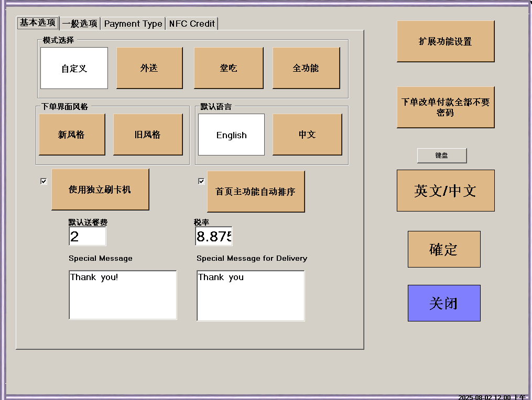Click the Special Message text box

[123, 295]
